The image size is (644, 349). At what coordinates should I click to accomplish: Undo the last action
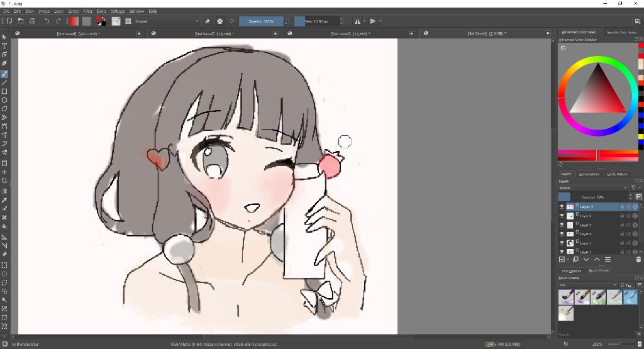[47, 21]
